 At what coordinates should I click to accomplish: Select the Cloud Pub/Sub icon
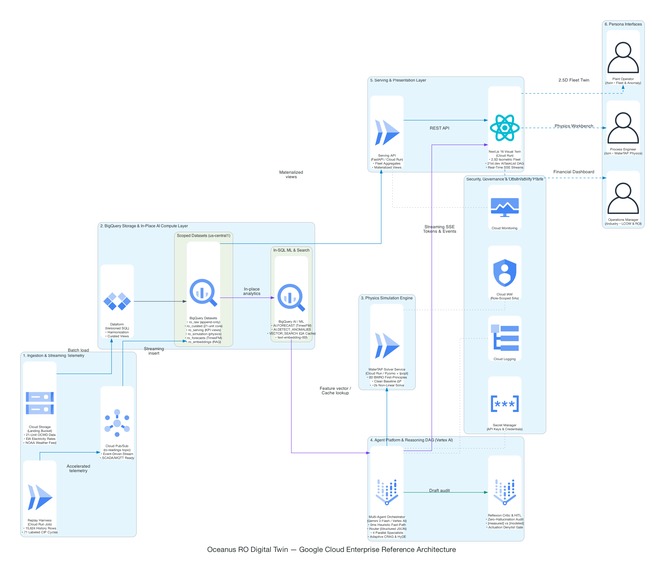tap(117, 423)
